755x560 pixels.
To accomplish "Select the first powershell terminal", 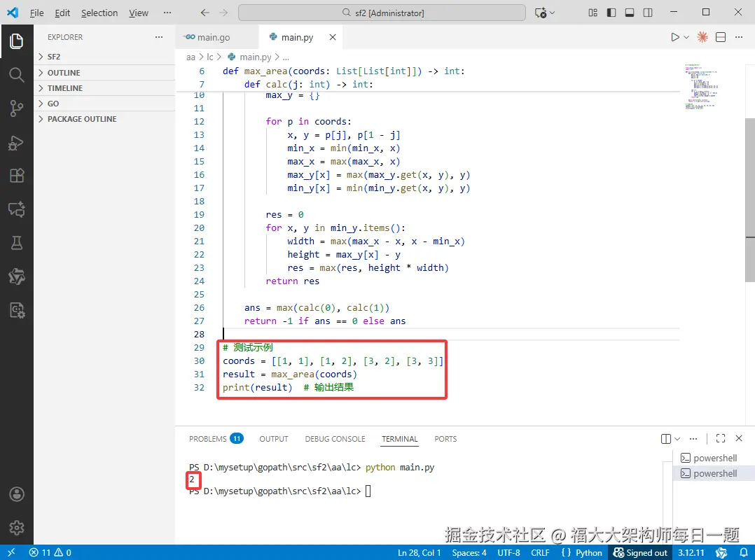I will click(x=714, y=458).
